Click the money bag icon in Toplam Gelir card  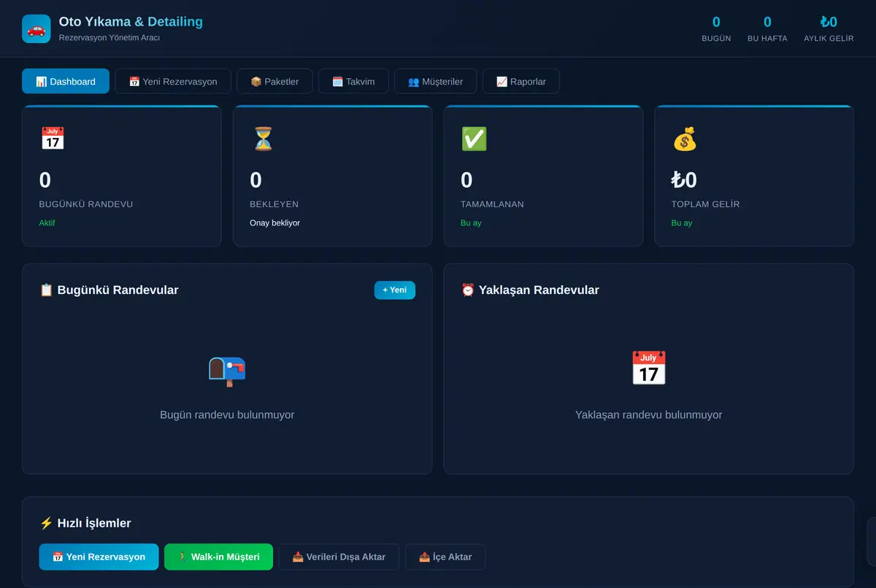tap(685, 139)
